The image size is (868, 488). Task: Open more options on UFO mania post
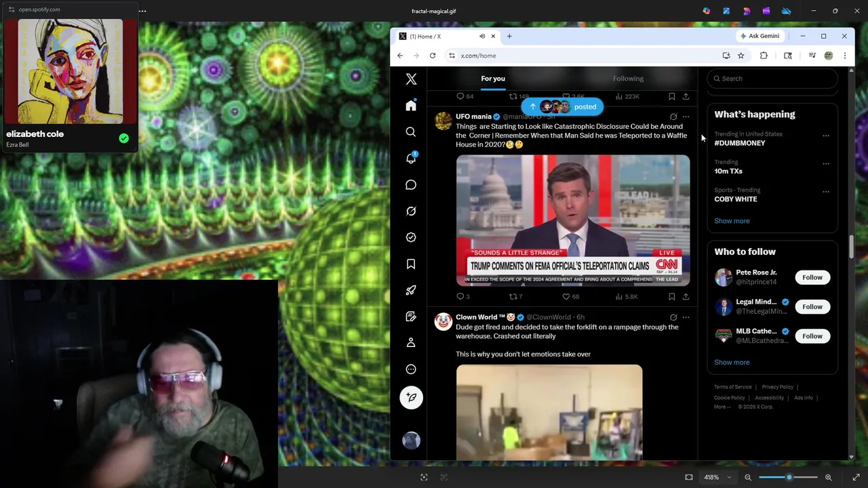686,117
